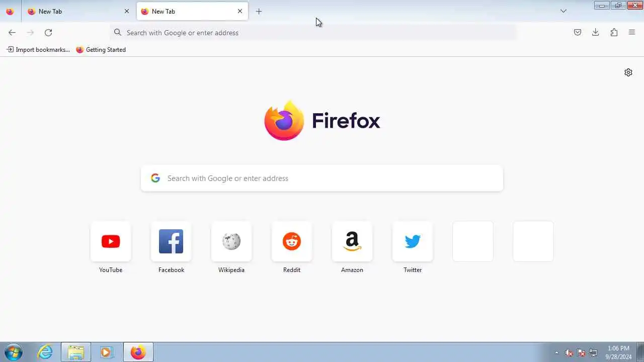The height and width of the screenshot is (362, 644).
Task: Open the Wikipedia shortcut tile
Action: [231, 241]
